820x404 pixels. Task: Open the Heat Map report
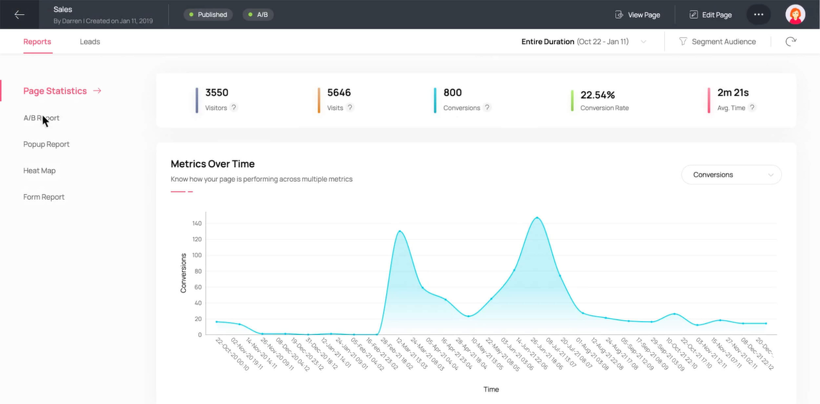coord(40,171)
